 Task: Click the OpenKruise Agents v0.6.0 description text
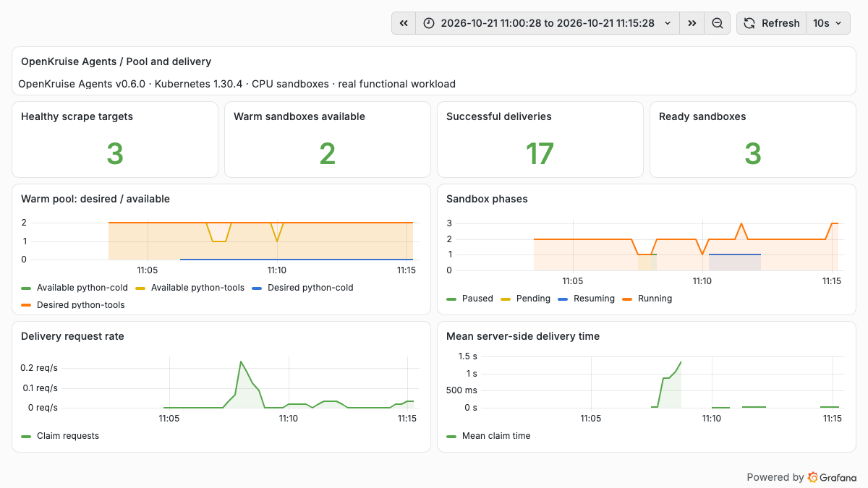point(237,84)
